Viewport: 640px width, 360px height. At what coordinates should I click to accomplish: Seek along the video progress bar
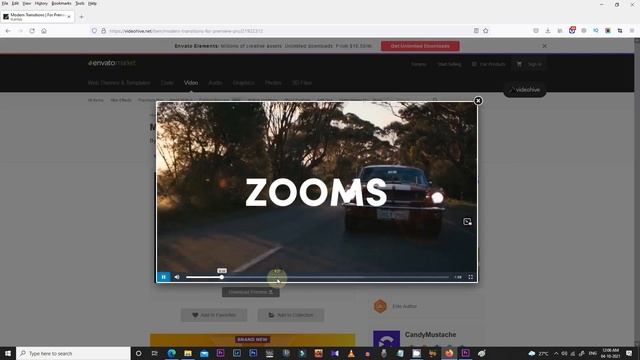pyautogui.click(x=318, y=277)
